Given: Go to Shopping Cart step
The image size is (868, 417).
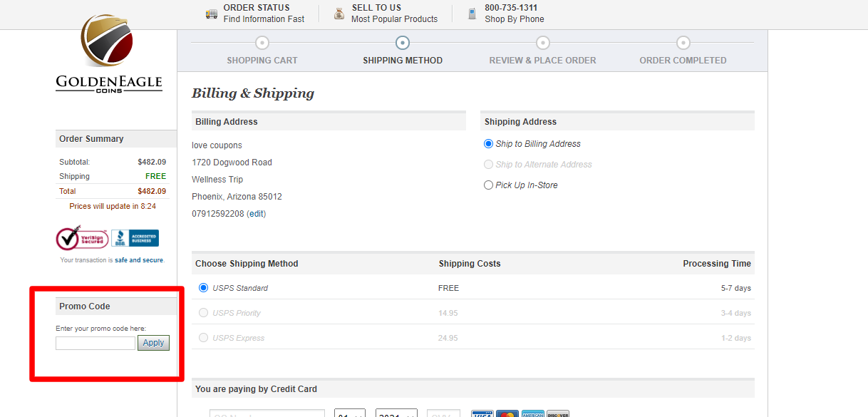Looking at the screenshot, I should coord(262,61).
